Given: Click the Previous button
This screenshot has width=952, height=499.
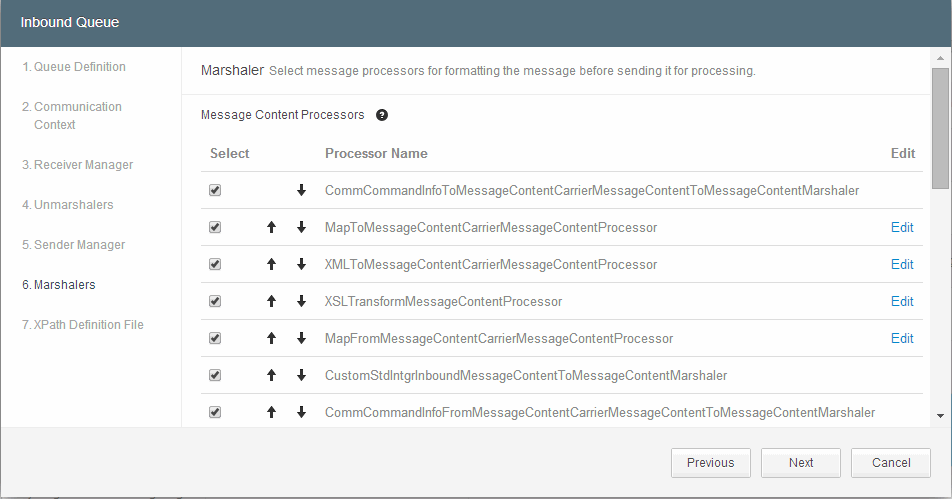Looking at the screenshot, I should pos(711,463).
